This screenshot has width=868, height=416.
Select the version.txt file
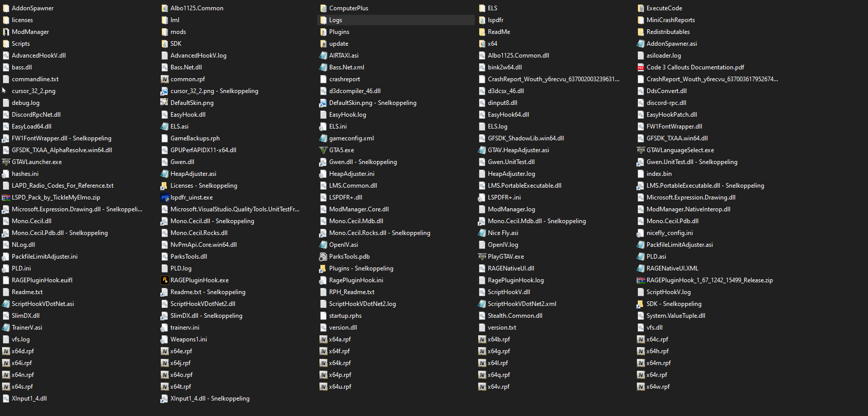click(x=497, y=328)
